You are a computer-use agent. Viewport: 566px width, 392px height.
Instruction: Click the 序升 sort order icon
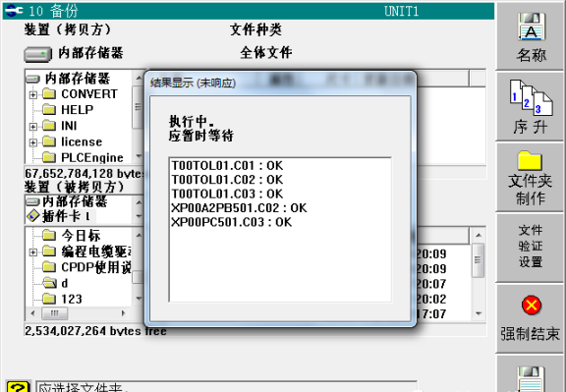tap(531, 107)
